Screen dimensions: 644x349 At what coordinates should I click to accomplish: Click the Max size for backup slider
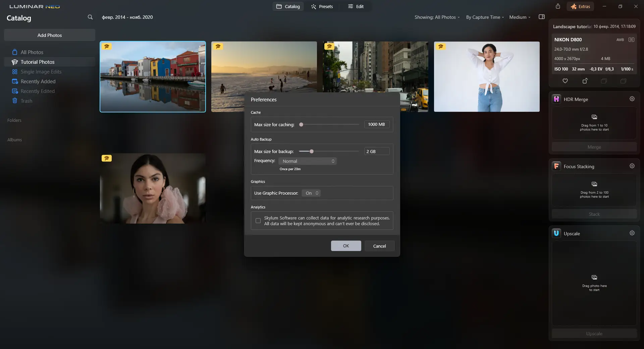329,151
